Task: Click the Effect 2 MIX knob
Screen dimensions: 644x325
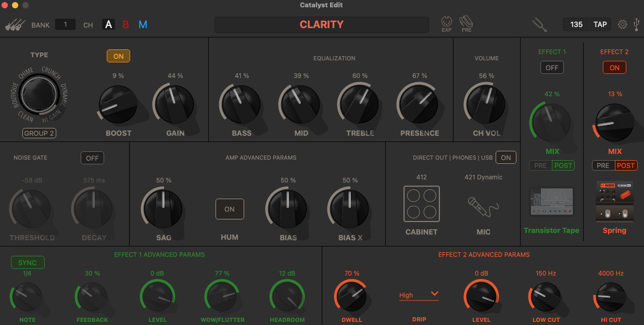Action: click(614, 123)
